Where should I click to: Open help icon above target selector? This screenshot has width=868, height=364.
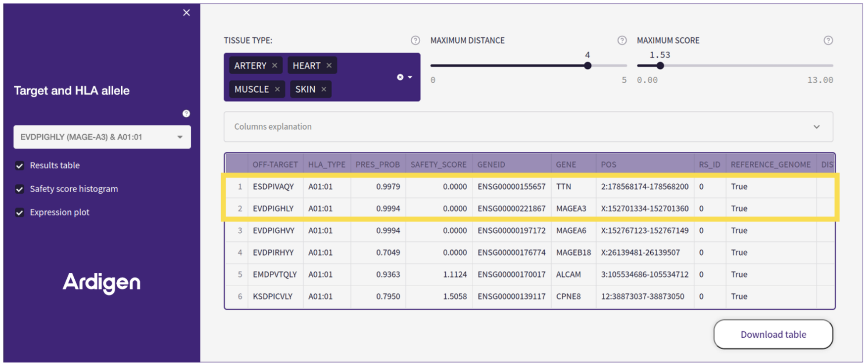(x=186, y=114)
